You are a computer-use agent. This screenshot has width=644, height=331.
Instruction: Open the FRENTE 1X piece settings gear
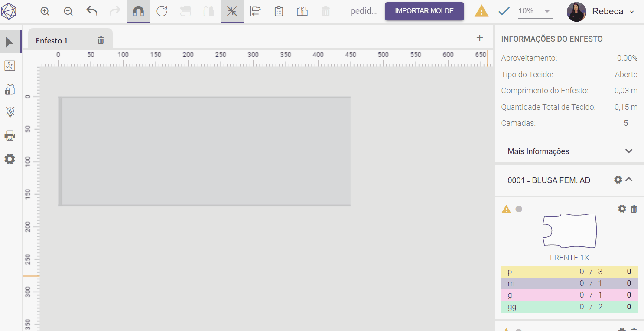coord(622,209)
